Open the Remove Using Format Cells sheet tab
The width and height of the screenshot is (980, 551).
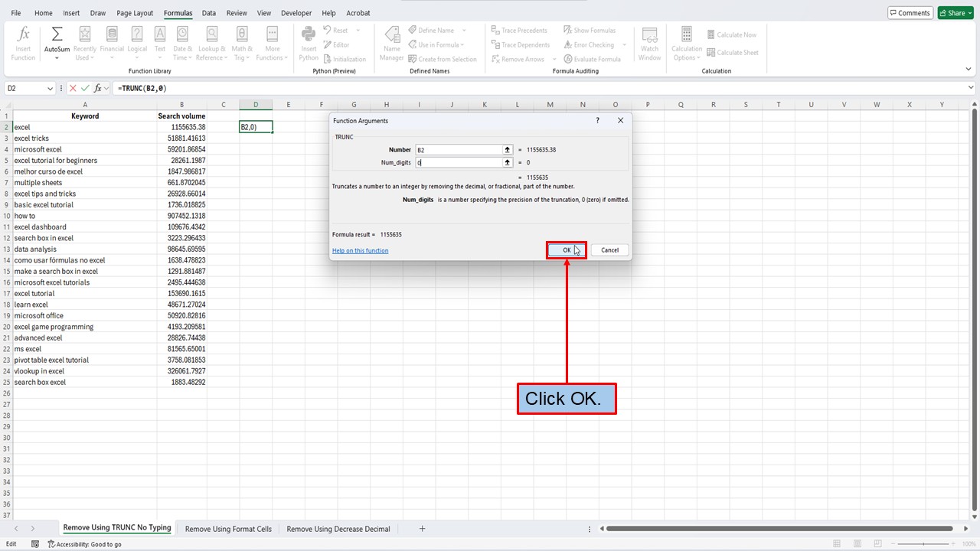227,528
